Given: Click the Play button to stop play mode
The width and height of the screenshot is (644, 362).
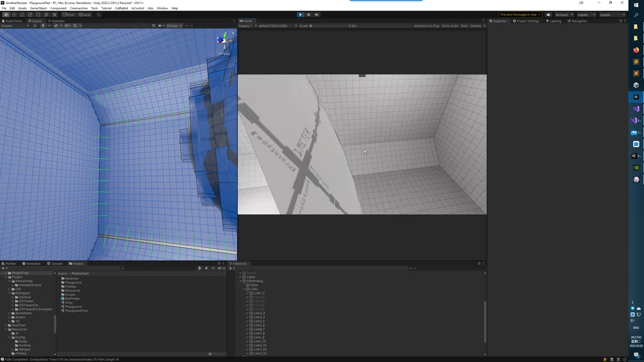Looking at the screenshot, I should click(x=300, y=15).
